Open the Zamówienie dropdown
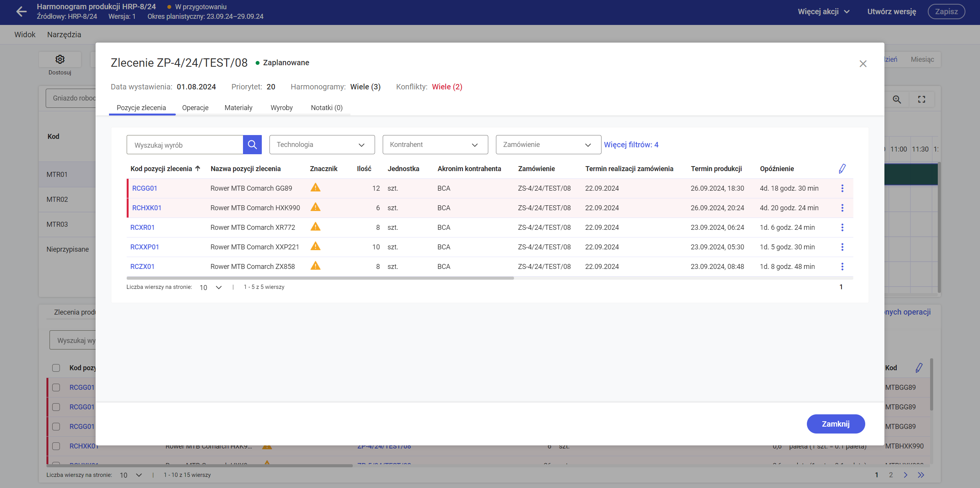 (x=549, y=145)
